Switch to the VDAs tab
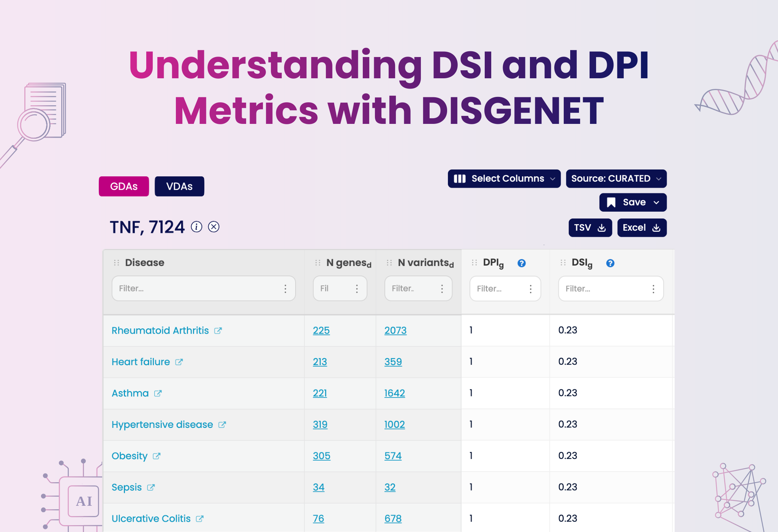This screenshot has height=532, width=778. 179,186
